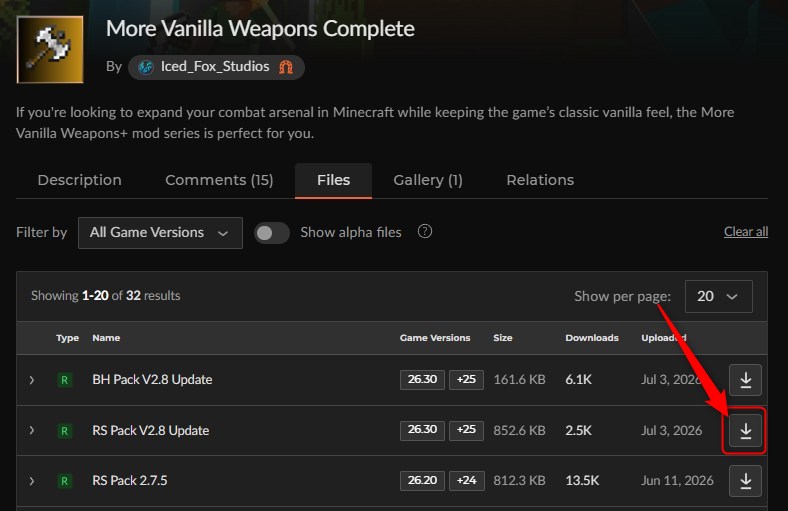Open the Relations tab

(x=540, y=180)
